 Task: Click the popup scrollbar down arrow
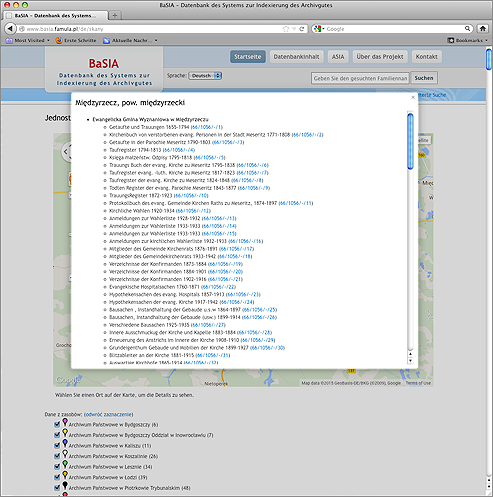click(x=410, y=361)
